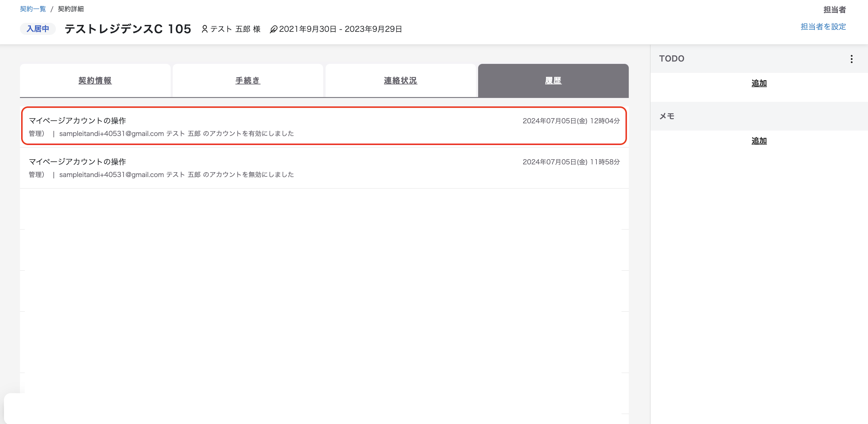This screenshot has width=868, height=424.
Task: Click tenant name テスト 五郎 様
Action: coord(235,29)
